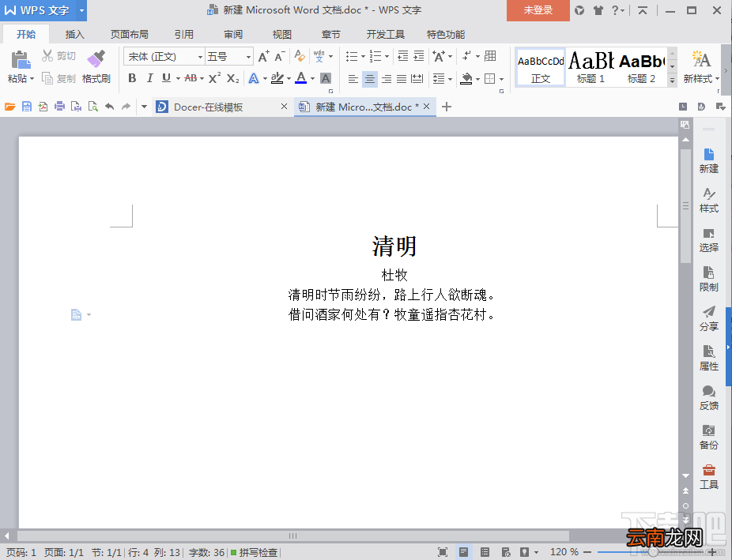Close the Docer-在线模板 tab
This screenshot has width=732, height=560.
284,107
